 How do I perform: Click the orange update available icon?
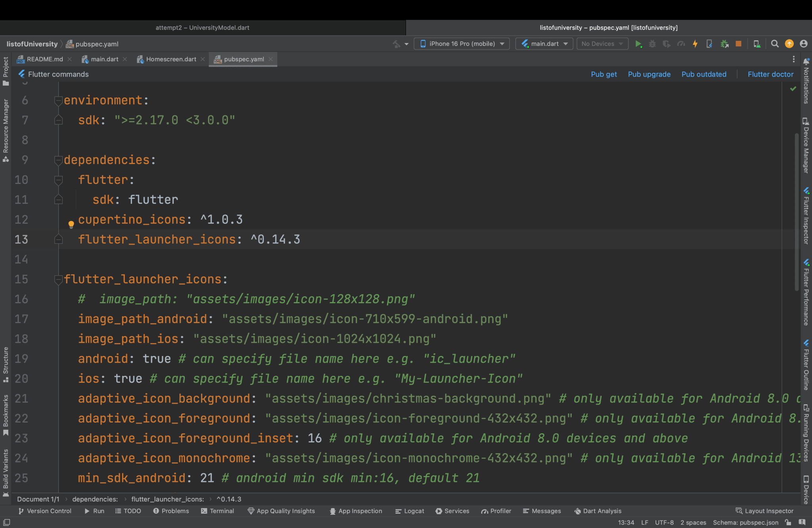point(789,44)
